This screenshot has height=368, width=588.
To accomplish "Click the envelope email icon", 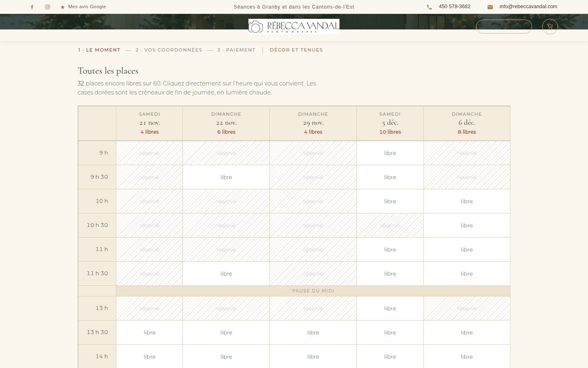I will pyautogui.click(x=490, y=7).
